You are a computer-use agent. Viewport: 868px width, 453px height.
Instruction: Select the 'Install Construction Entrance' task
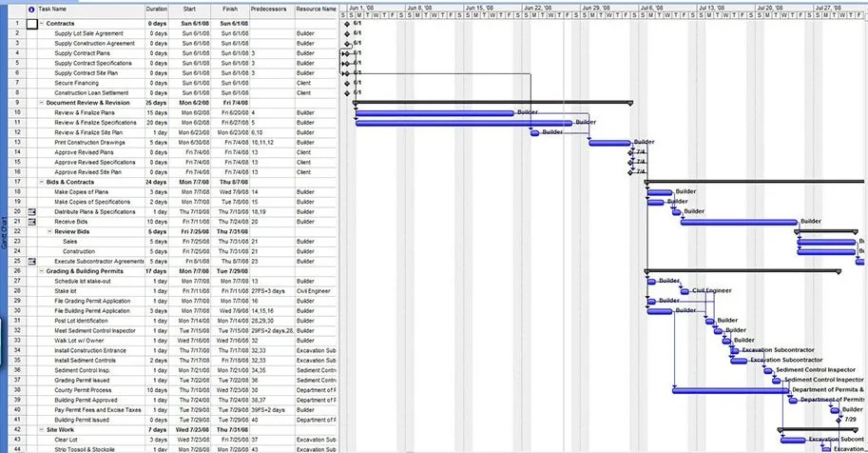[x=90, y=350]
